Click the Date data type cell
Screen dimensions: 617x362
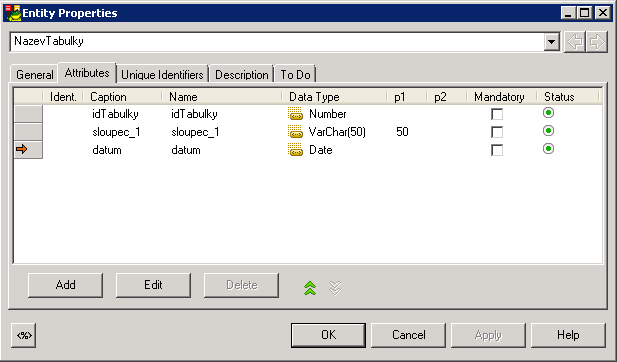pos(321,150)
